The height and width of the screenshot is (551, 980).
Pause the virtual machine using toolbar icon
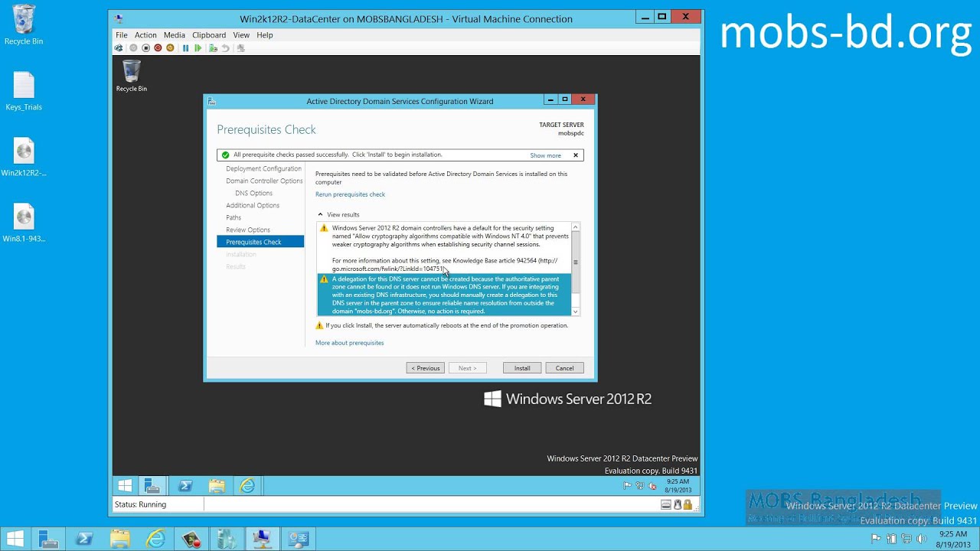pyautogui.click(x=185, y=48)
